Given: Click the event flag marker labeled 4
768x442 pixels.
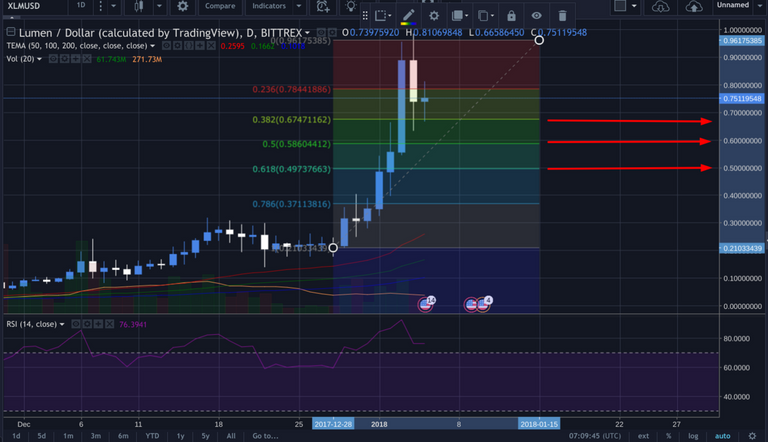Looking at the screenshot, I should [483, 304].
